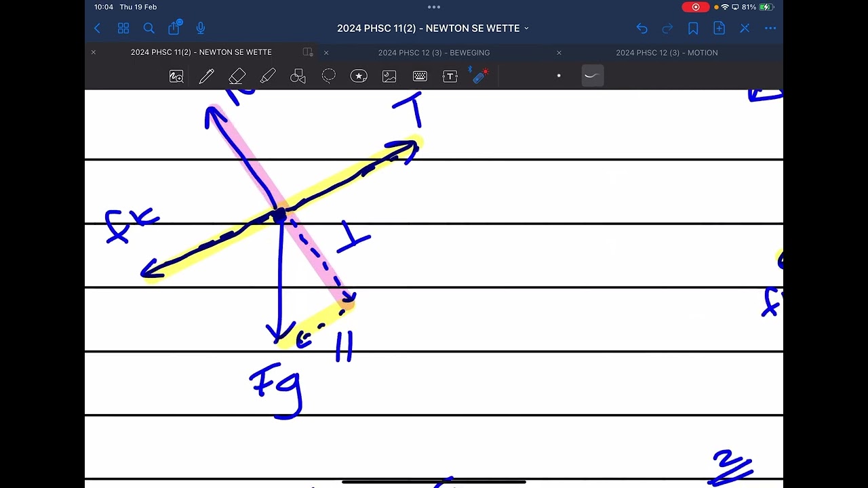Bookmark the current page

pos(693,28)
